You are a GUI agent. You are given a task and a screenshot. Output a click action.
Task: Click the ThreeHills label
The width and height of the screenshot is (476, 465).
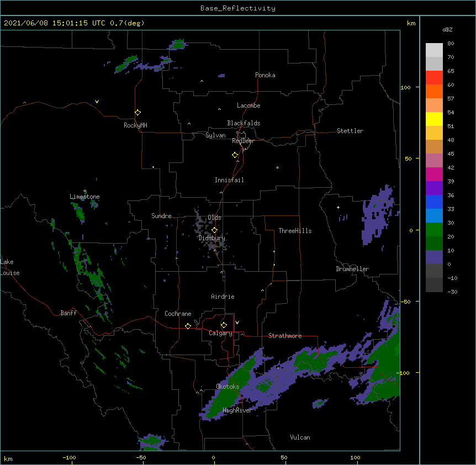295,231
